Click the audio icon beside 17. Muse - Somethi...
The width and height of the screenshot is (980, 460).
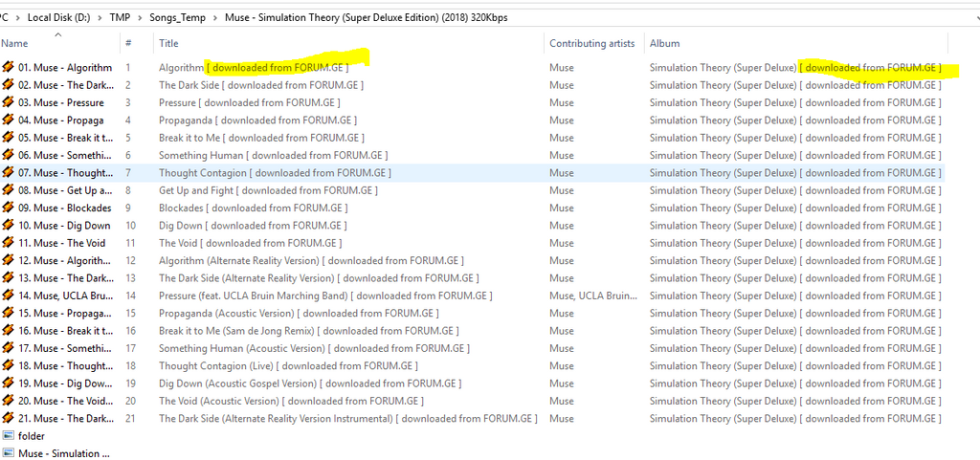click(8, 348)
